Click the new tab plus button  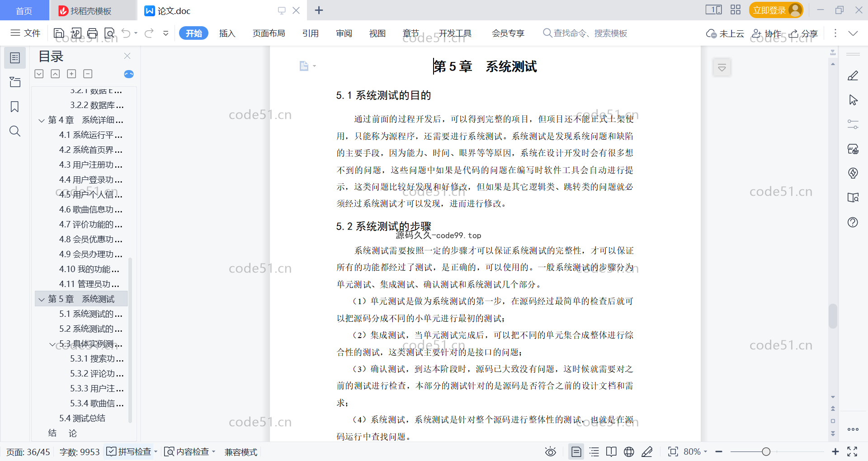319,10
